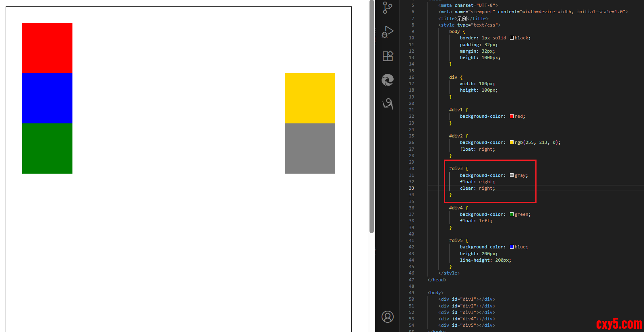Click line number 33 in the gutter

point(411,188)
